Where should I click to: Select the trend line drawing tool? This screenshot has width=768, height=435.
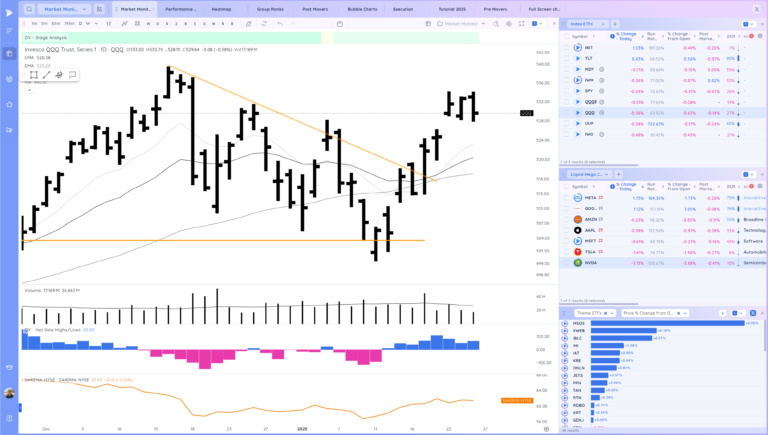46,74
